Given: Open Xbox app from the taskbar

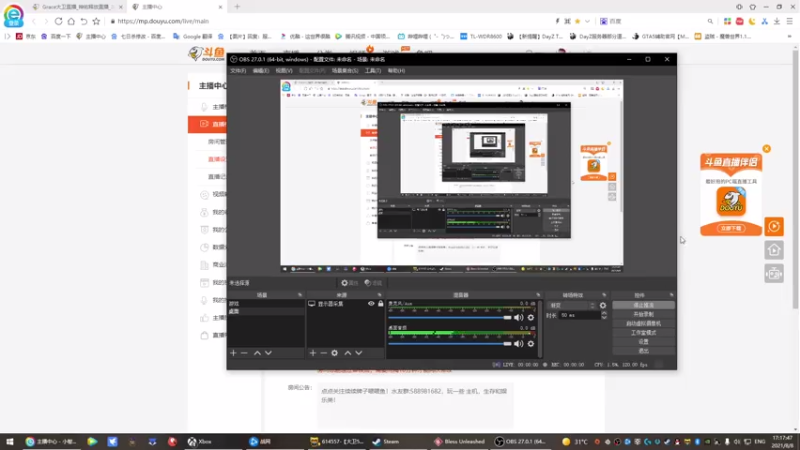Looking at the screenshot, I should pyautogui.click(x=199, y=442).
